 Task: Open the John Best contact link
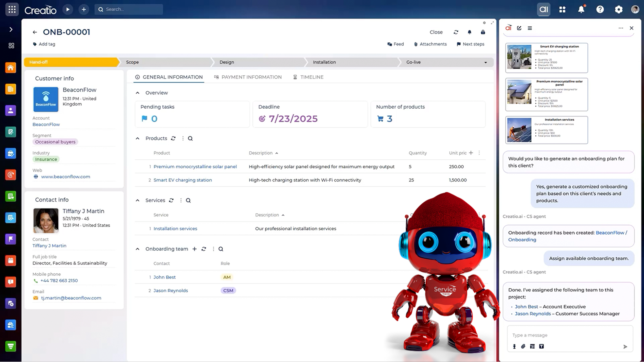click(165, 277)
